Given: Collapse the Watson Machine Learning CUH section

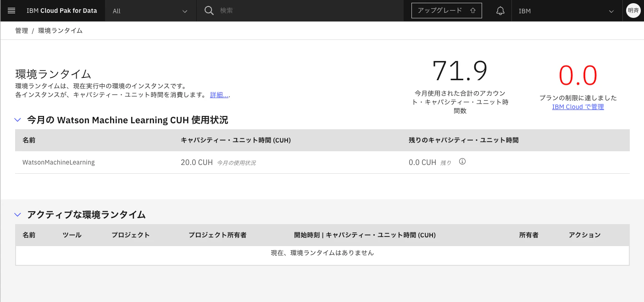Looking at the screenshot, I should point(18,120).
